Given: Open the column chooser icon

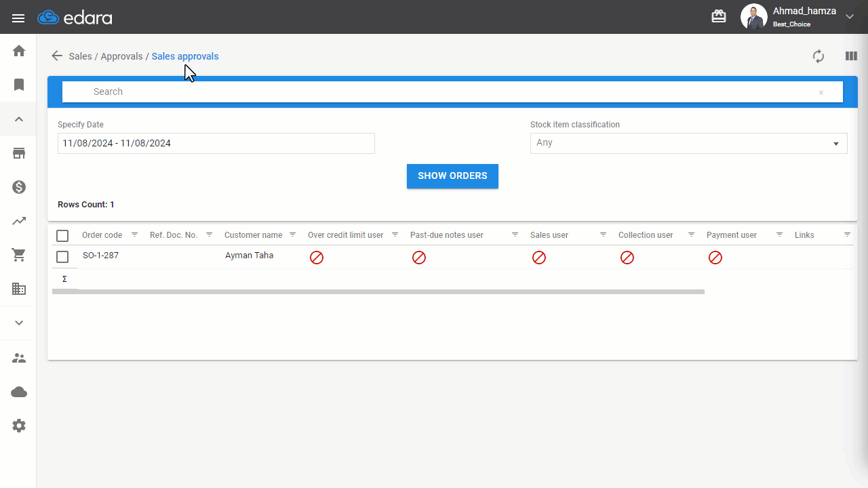Looking at the screenshot, I should (x=851, y=56).
